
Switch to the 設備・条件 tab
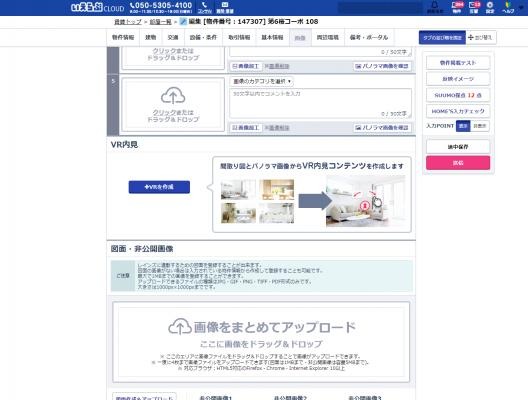point(203,37)
